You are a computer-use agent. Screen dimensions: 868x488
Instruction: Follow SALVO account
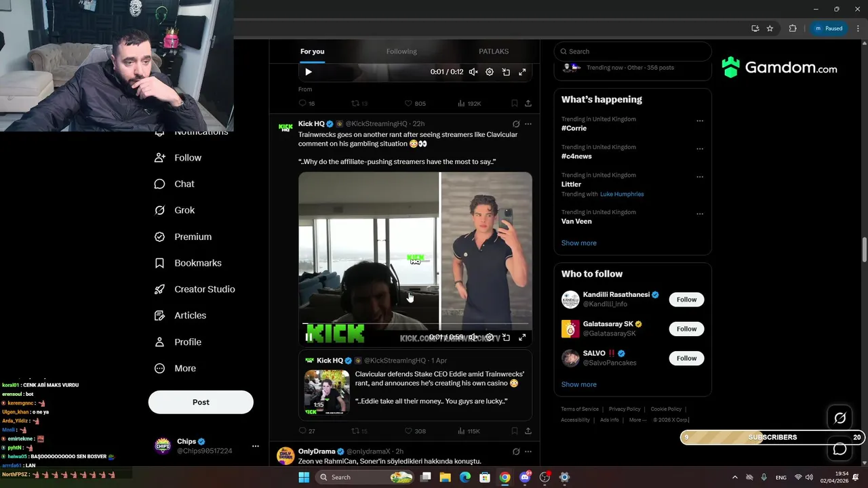point(686,358)
